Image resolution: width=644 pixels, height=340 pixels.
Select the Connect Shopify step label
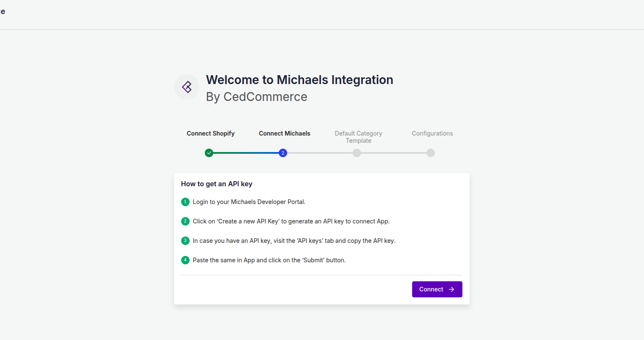tap(211, 133)
